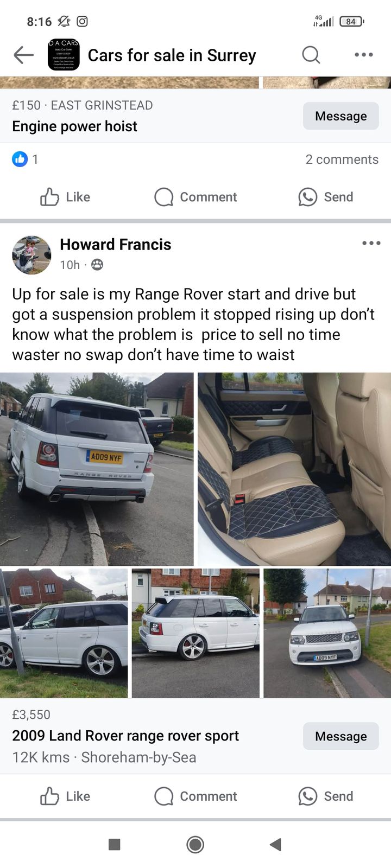Open Howard Francis profile name
Image resolution: width=391 pixels, height=868 pixels.
pos(115,245)
